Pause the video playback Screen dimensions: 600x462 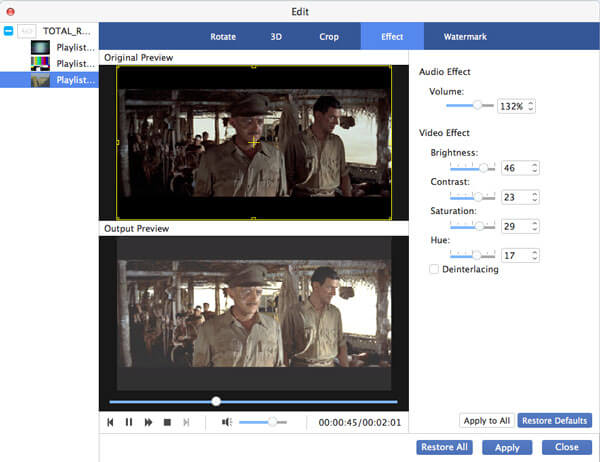pos(129,422)
